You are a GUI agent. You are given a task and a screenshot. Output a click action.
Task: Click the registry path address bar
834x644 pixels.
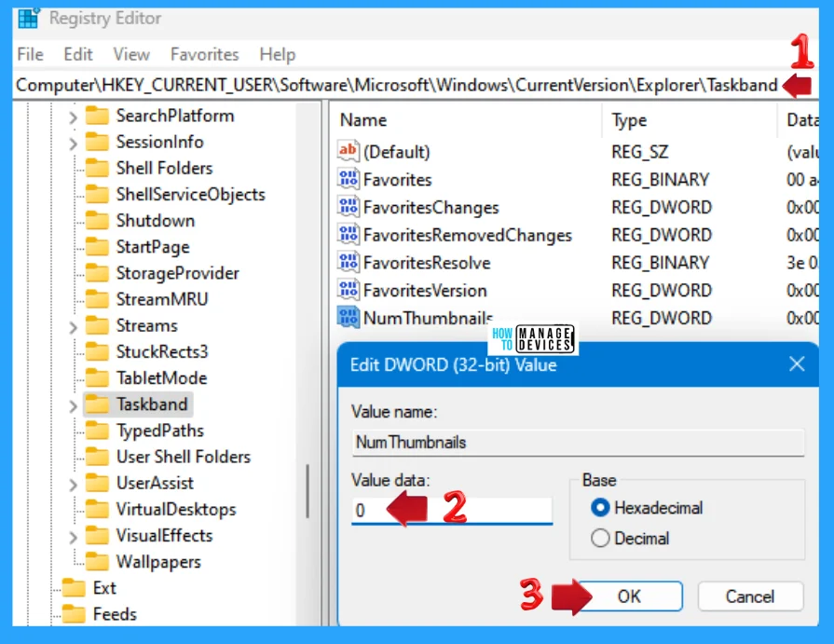[x=397, y=85]
